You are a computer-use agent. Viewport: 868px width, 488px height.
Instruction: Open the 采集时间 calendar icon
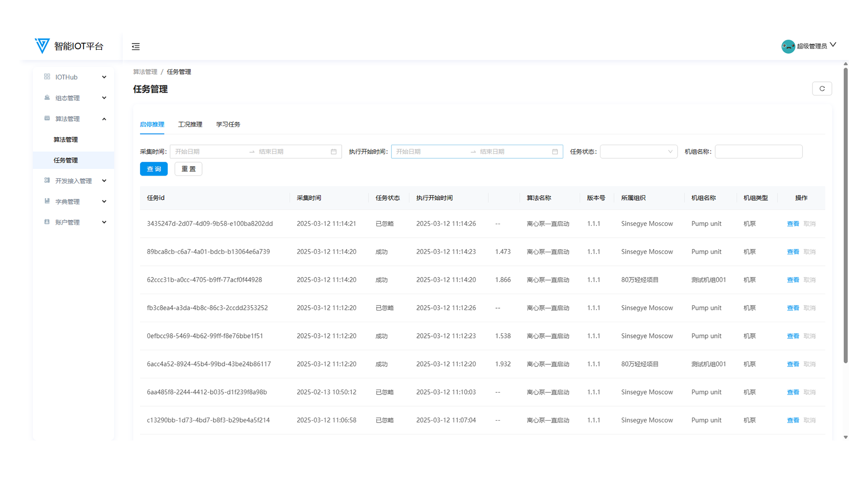[x=334, y=152]
